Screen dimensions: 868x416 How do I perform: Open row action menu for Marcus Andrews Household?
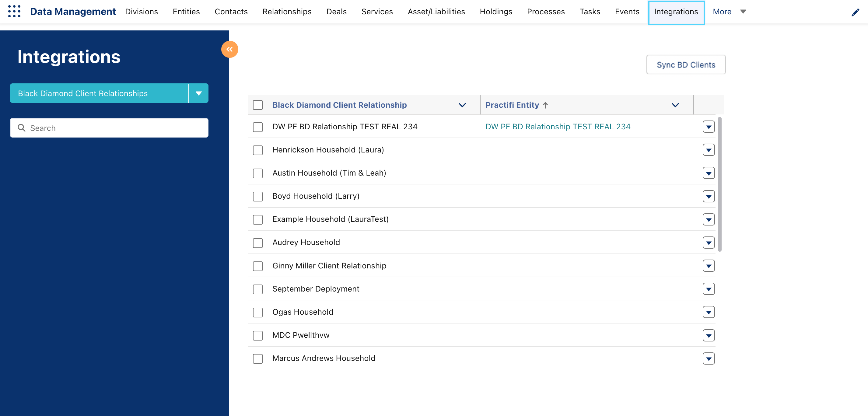click(708, 358)
